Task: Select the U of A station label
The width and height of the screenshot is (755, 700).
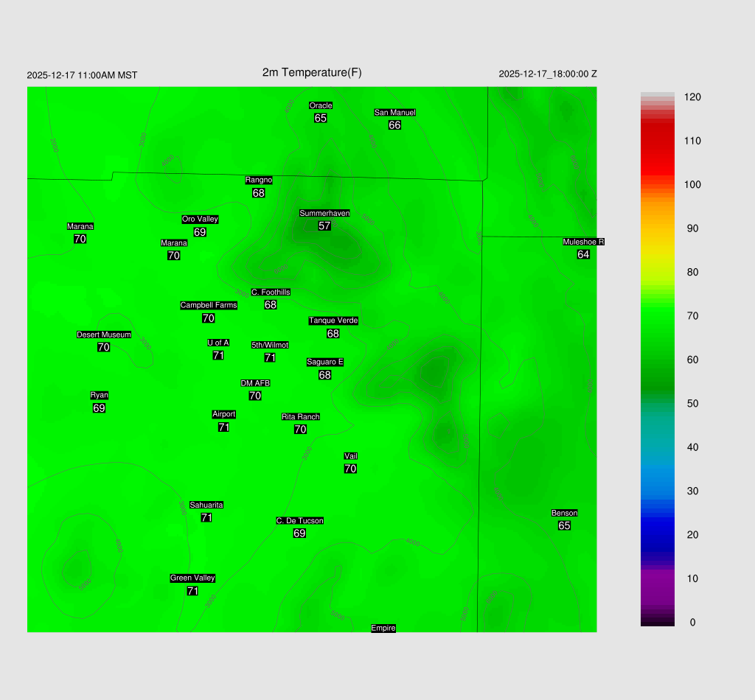Action: 218,343
